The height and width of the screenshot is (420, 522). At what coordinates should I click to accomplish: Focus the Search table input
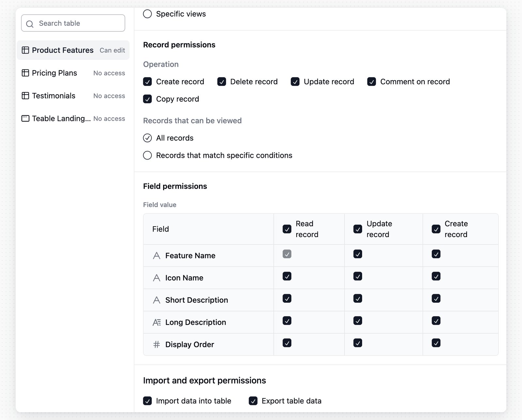[x=73, y=23]
